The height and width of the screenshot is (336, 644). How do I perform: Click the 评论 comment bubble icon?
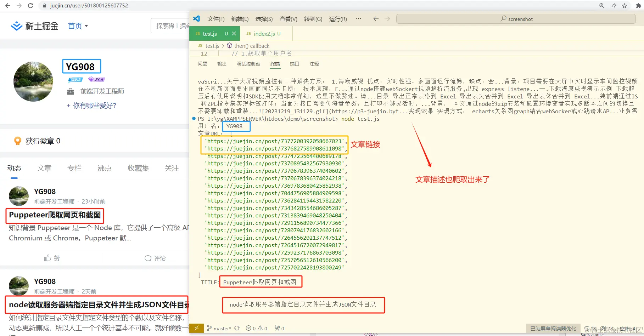(148, 258)
